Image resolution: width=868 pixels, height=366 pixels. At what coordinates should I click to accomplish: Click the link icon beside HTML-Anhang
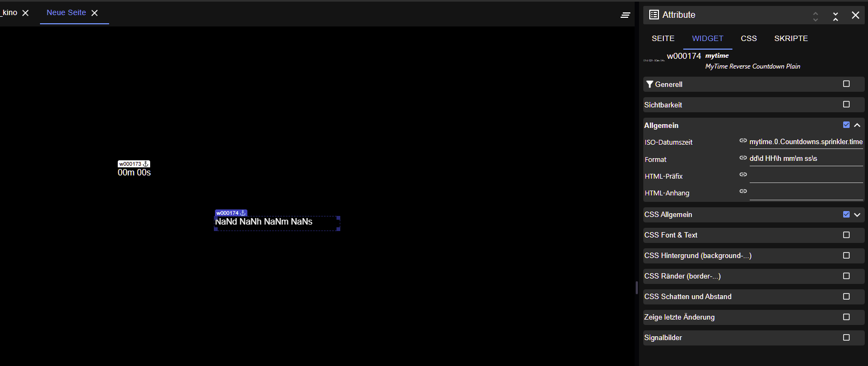(743, 191)
